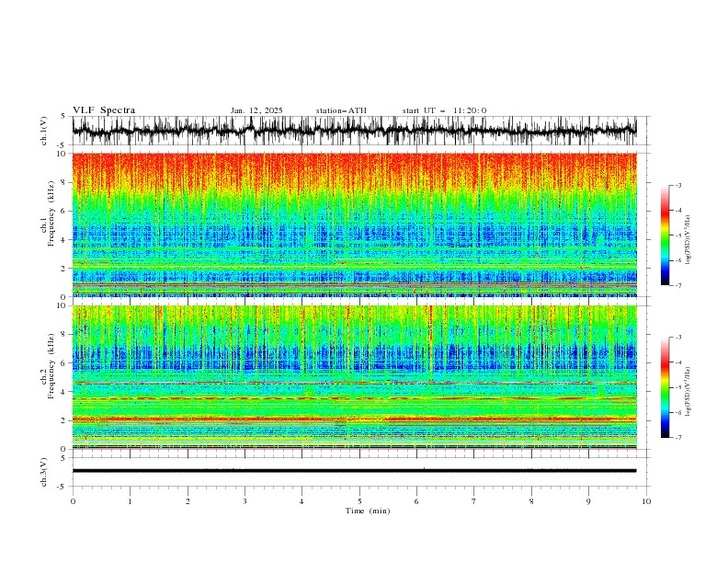This screenshot has width=728, height=563.
Task: Click the 'station=ATH' label
Action: click(341, 110)
